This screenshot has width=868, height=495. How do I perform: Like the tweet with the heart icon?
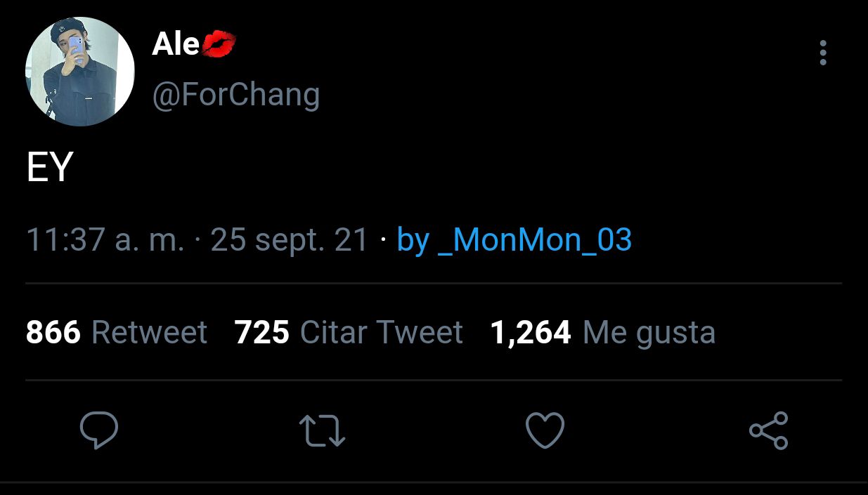click(545, 430)
